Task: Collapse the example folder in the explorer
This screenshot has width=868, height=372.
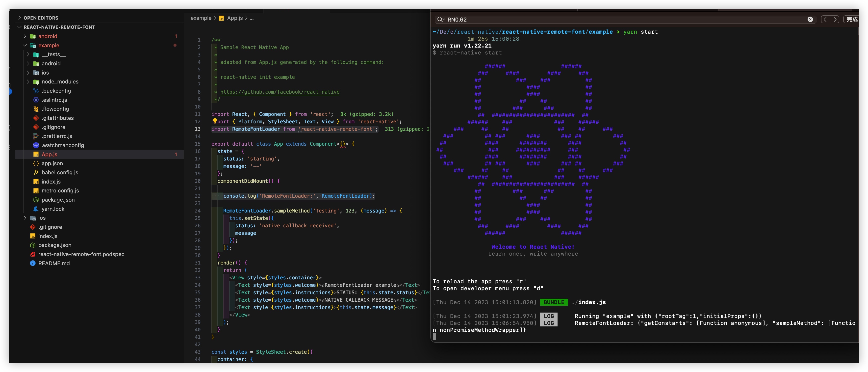Action: (25, 45)
